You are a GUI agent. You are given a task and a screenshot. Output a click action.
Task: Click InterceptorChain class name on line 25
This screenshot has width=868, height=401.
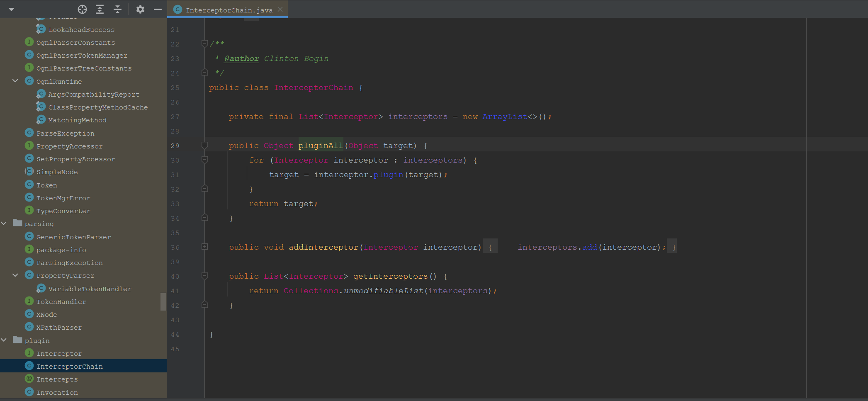[314, 87]
